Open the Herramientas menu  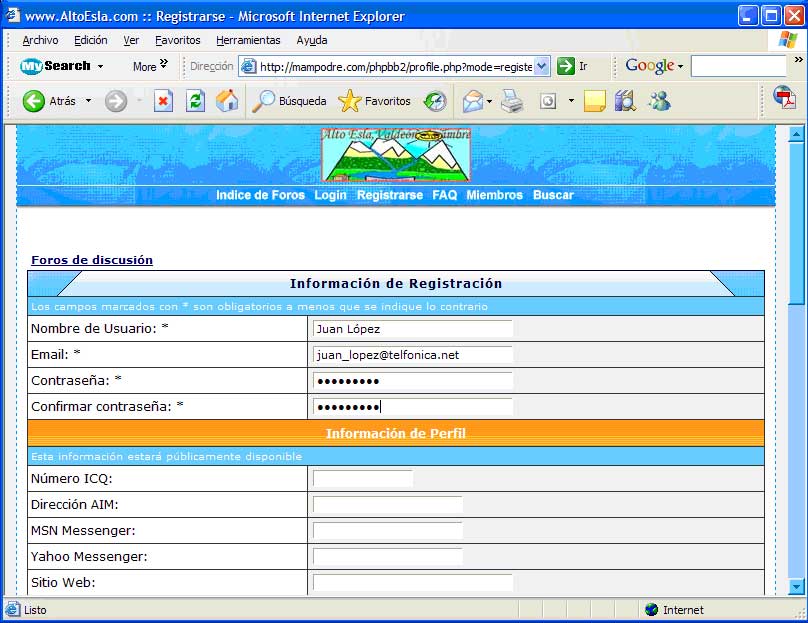248,40
